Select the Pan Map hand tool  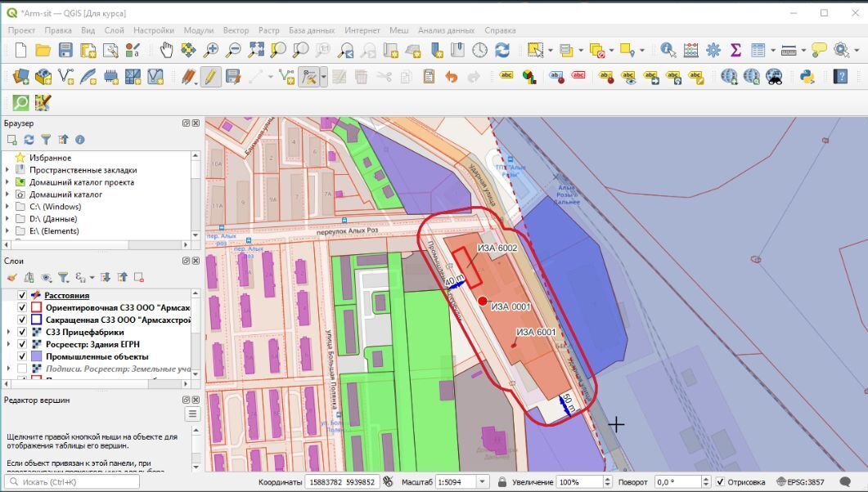pos(166,50)
